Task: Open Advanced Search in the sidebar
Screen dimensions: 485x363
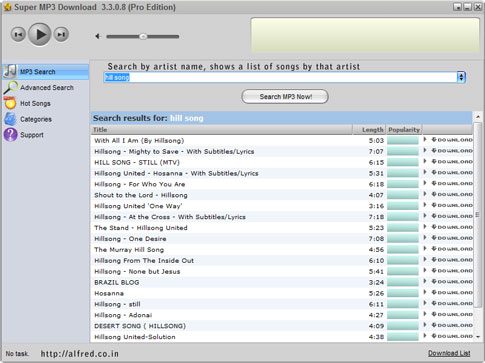Action: [x=47, y=88]
